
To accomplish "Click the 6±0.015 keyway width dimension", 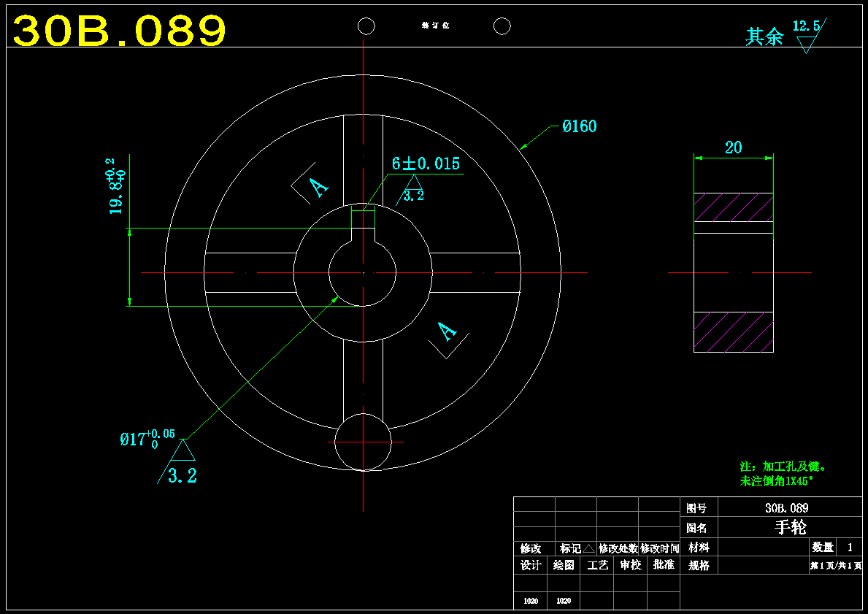I will [x=426, y=164].
